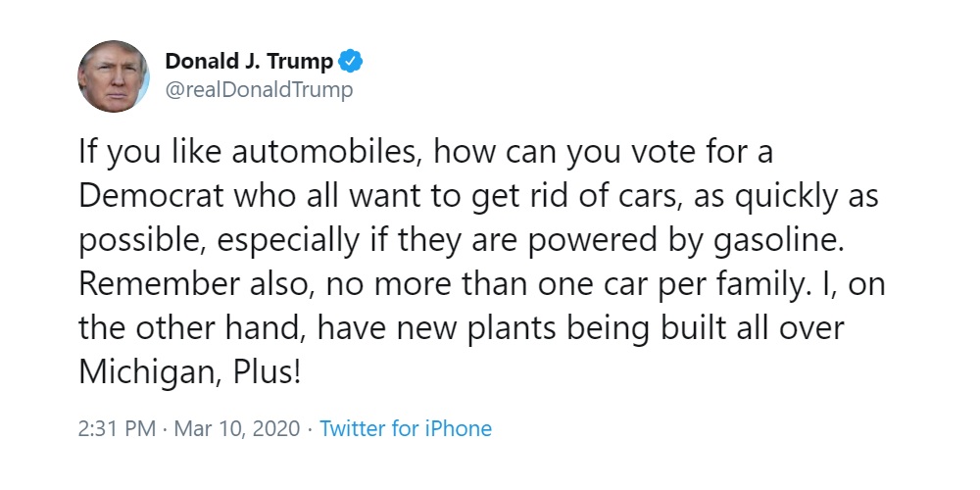The image size is (980, 490).
Task: Open the Twitter for iPhone source link
Action: (x=406, y=429)
